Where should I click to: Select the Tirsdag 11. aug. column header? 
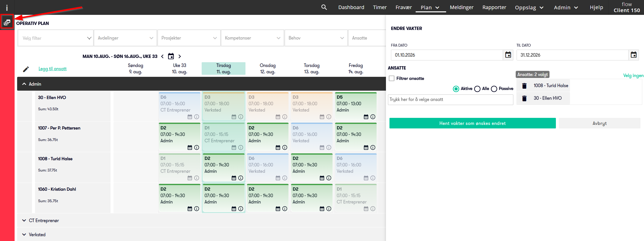coord(224,68)
